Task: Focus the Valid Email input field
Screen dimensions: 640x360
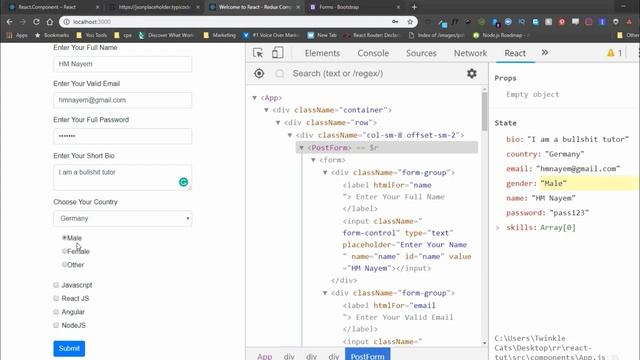Action: pos(122,100)
